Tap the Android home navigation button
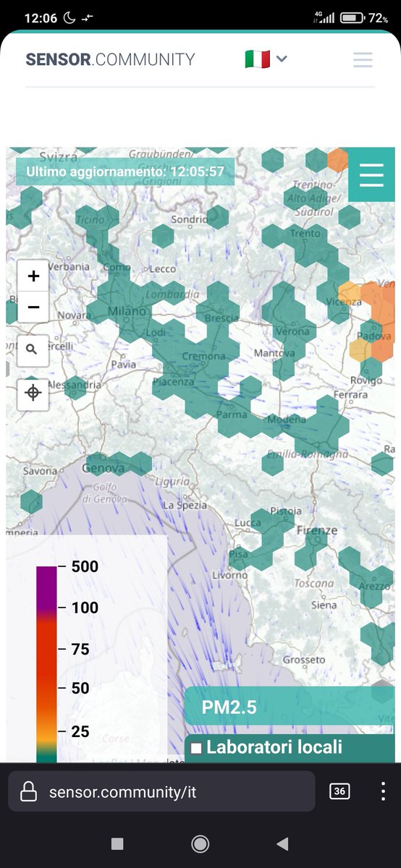401x868 pixels. pyautogui.click(x=200, y=843)
